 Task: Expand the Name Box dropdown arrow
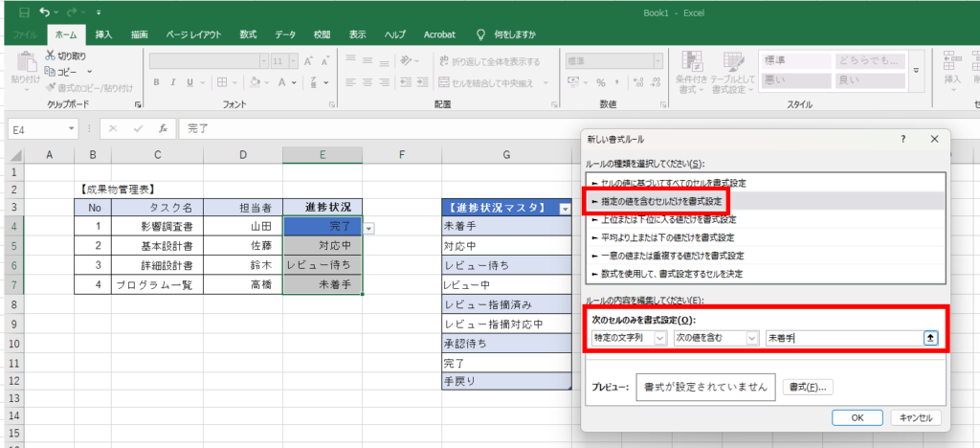pos(72,128)
